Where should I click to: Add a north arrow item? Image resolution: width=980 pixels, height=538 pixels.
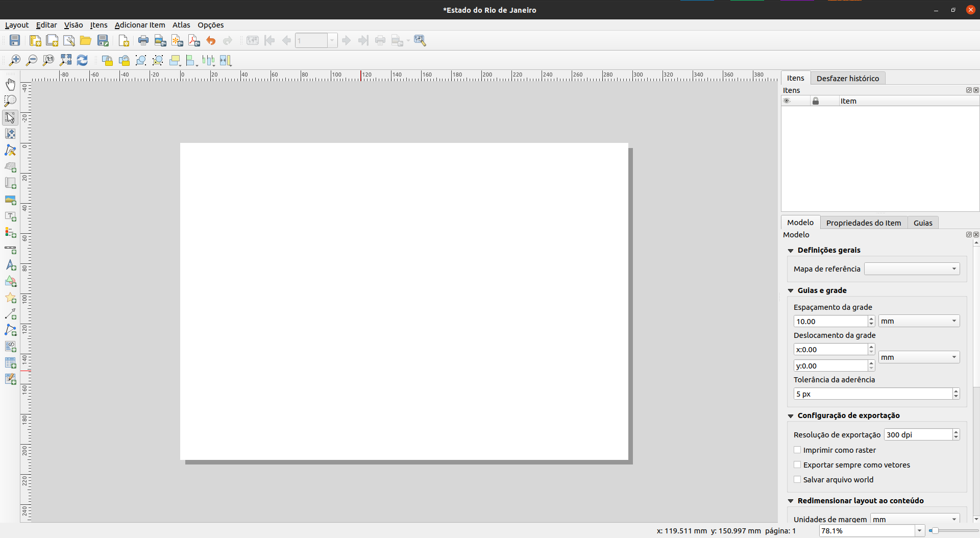tap(10, 265)
